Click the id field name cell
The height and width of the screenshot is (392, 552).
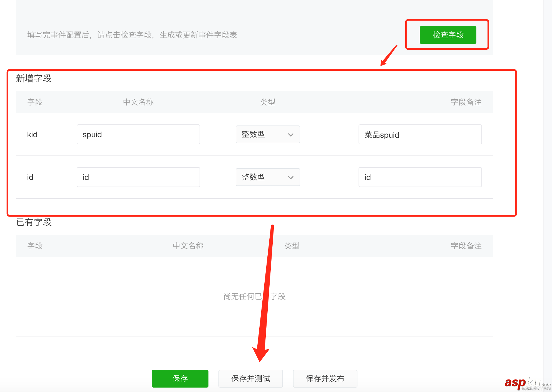30,177
